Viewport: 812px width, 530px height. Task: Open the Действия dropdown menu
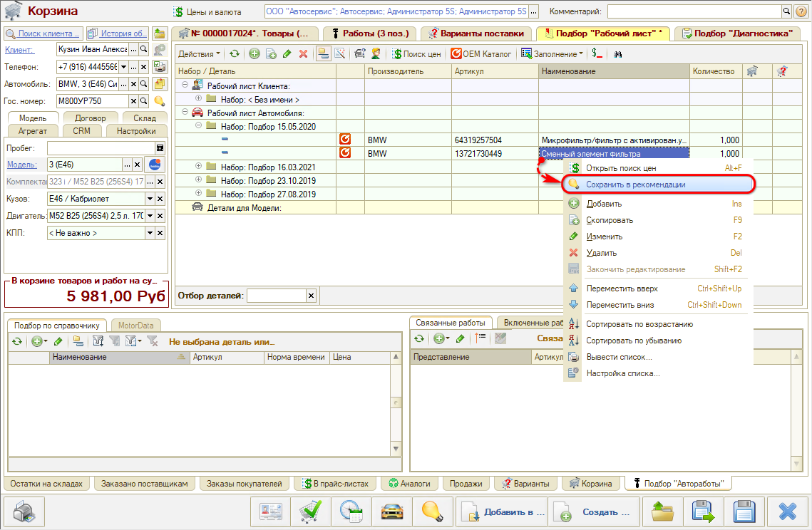tap(199, 54)
